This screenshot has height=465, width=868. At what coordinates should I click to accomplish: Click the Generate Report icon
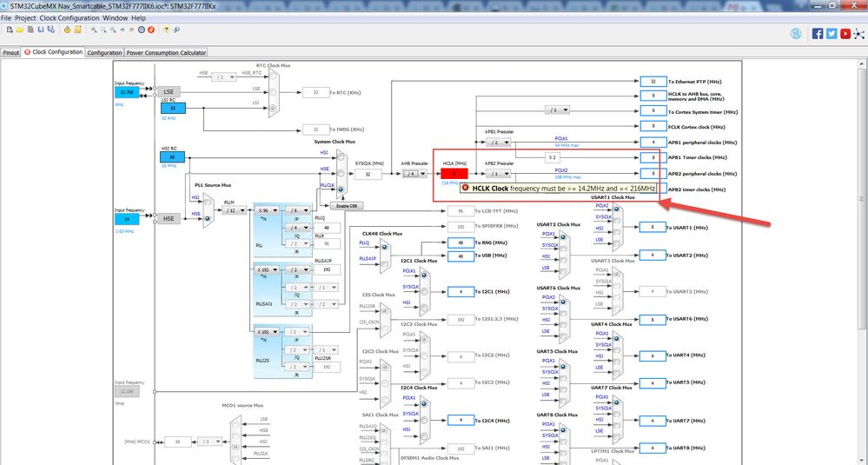pos(78,30)
